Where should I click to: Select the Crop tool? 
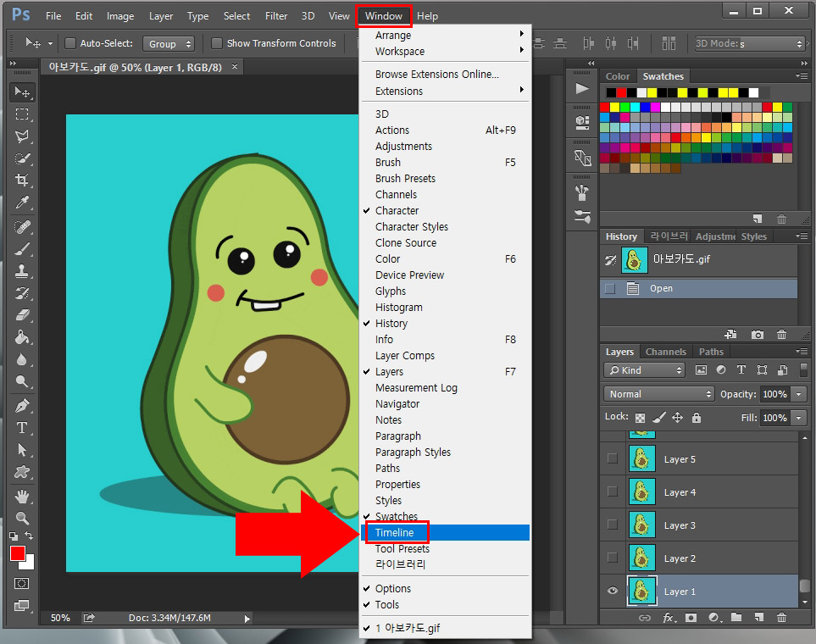(x=22, y=180)
